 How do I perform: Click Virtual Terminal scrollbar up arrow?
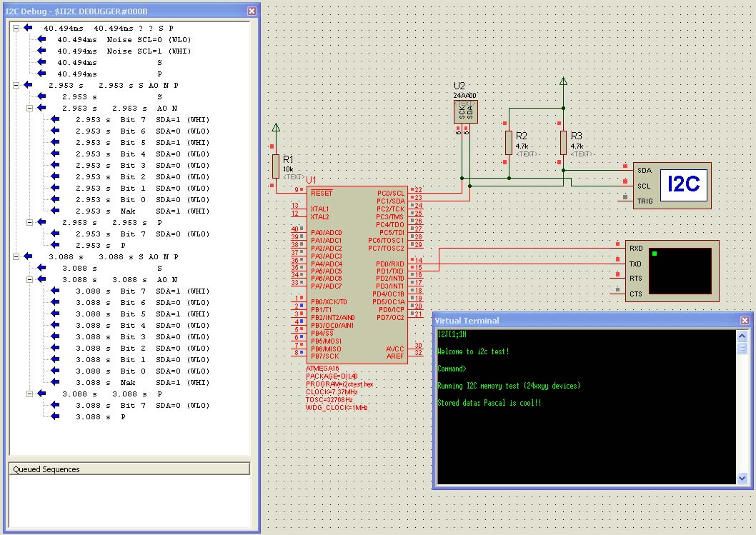[742, 334]
